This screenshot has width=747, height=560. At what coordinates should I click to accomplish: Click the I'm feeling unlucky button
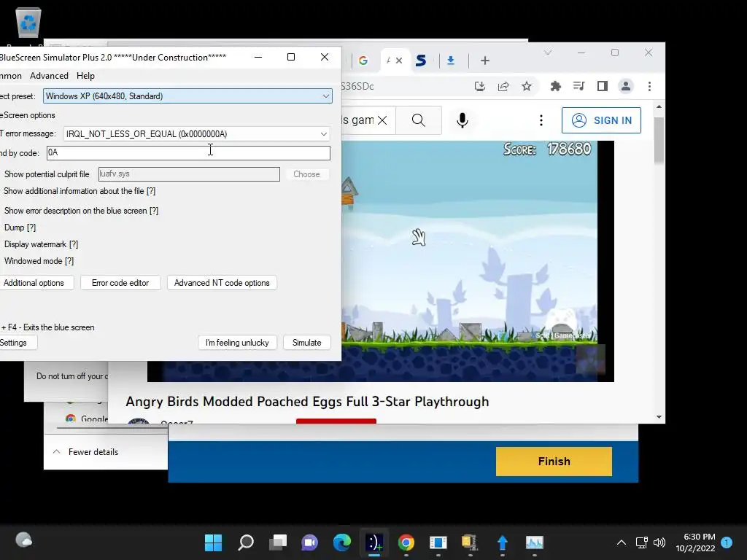point(237,343)
